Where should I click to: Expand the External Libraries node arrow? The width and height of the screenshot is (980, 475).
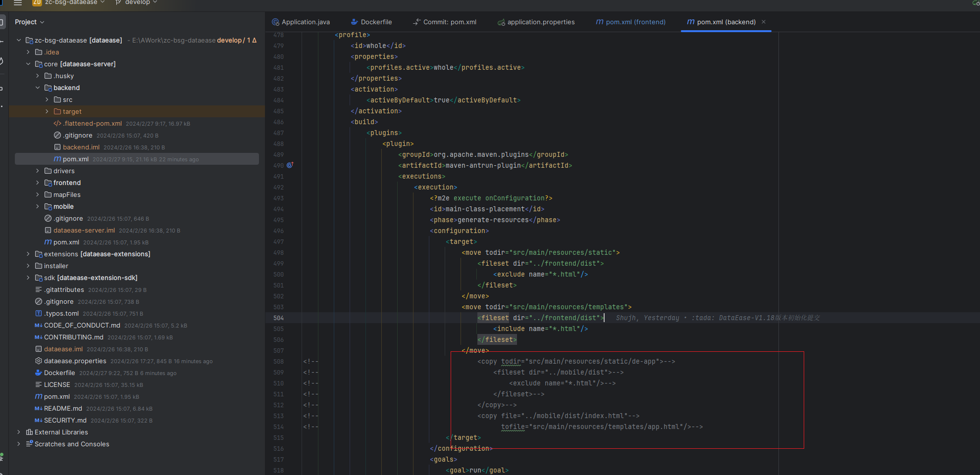(x=19, y=432)
